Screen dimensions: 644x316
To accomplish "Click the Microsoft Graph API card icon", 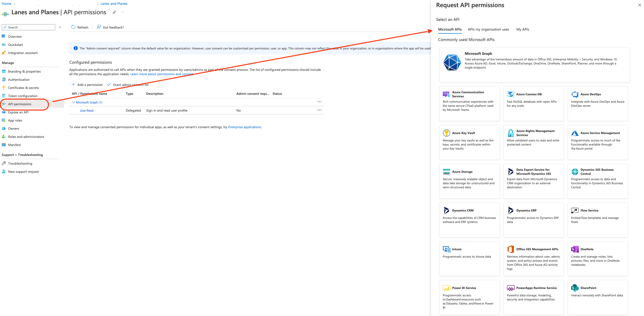I will (x=452, y=62).
